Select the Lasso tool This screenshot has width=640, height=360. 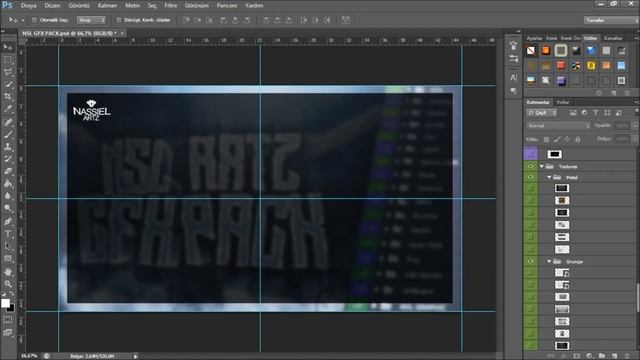tap(8, 72)
